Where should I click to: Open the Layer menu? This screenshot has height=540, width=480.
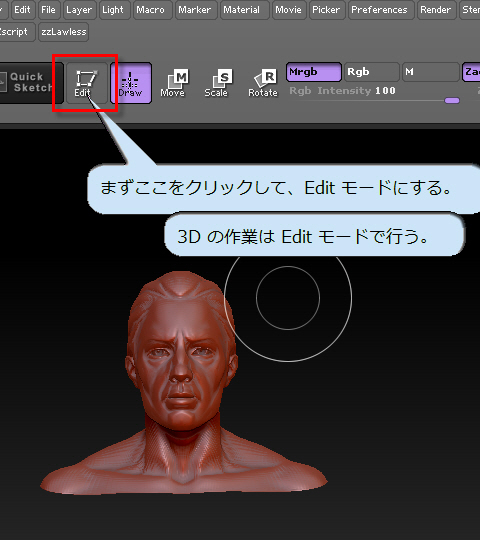79,10
